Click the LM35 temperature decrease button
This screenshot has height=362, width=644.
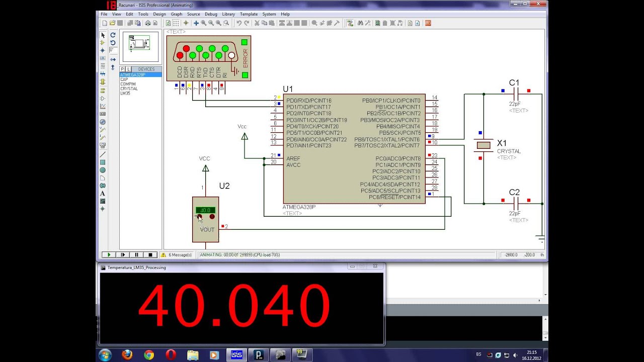[199, 217]
